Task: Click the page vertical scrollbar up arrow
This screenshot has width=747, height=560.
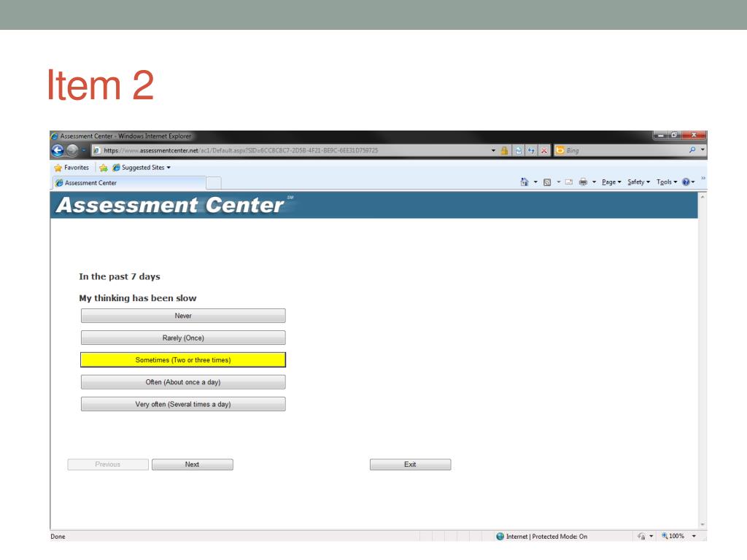Action: [703, 197]
